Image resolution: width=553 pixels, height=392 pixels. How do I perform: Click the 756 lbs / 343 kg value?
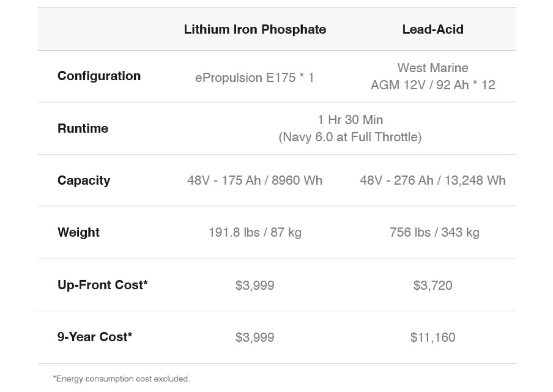[434, 232]
